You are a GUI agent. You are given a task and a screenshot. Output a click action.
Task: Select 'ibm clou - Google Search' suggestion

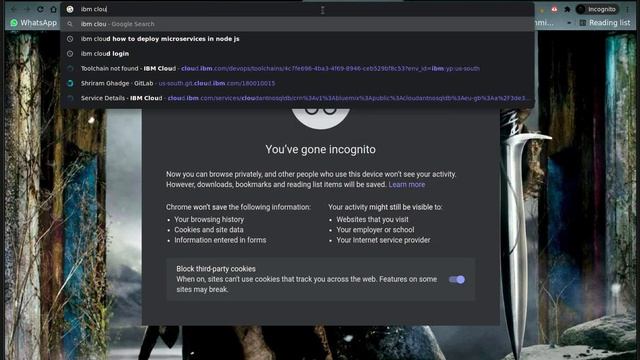[x=297, y=24]
